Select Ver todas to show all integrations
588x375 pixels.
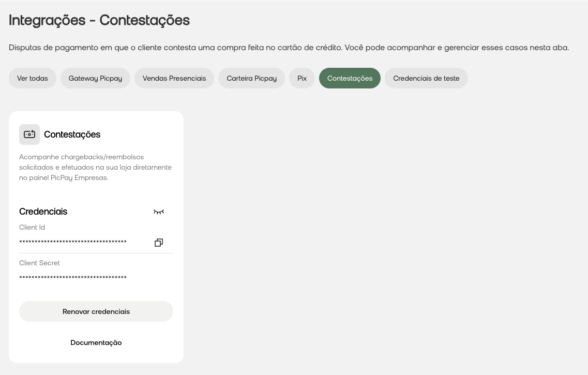(x=32, y=78)
